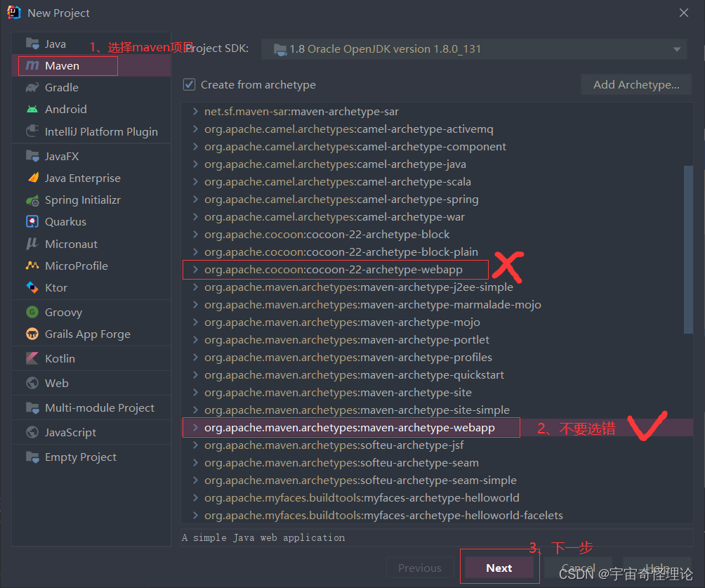Click the Web globe icon
The image size is (705, 588).
(x=32, y=383)
